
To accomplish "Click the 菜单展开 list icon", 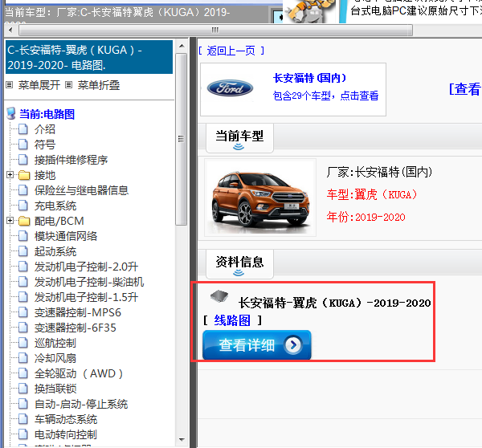I will [x=10, y=85].
